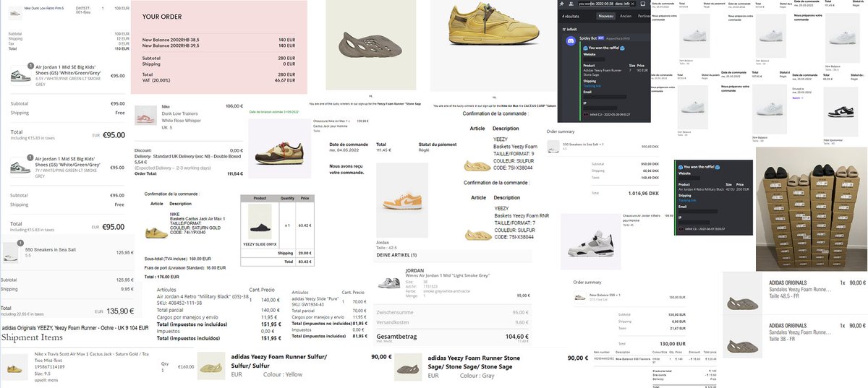Open the Yeezy Foam Taille 9 Sulfur thumbnail

(477, 165)
